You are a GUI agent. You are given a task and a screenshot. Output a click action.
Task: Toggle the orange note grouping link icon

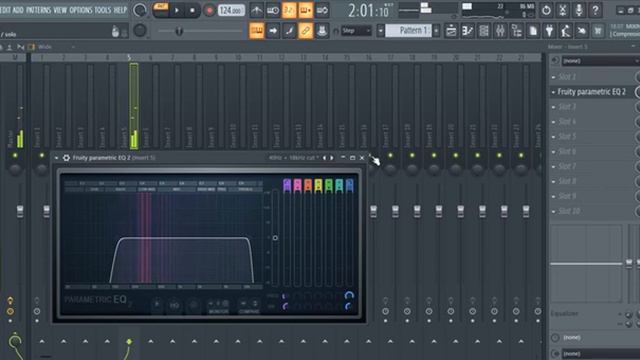click(305, 31)
